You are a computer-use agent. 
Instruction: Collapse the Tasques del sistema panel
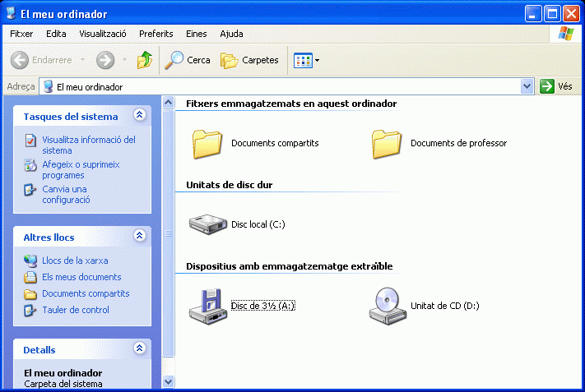click(x=139, y=116)
